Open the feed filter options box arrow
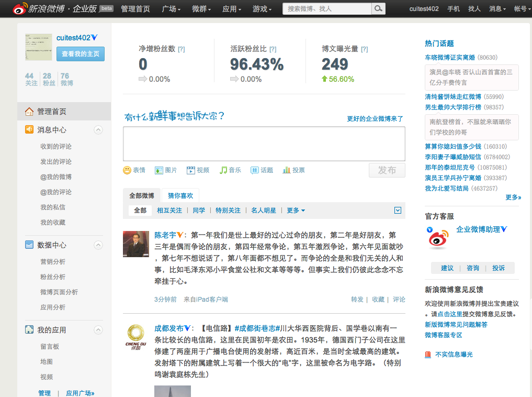This screenshot has width=532, height=397. (398, 210)
